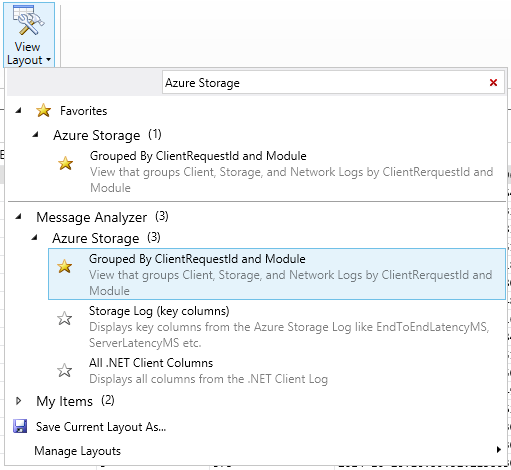Expand the My Items group

coord(19,401)
